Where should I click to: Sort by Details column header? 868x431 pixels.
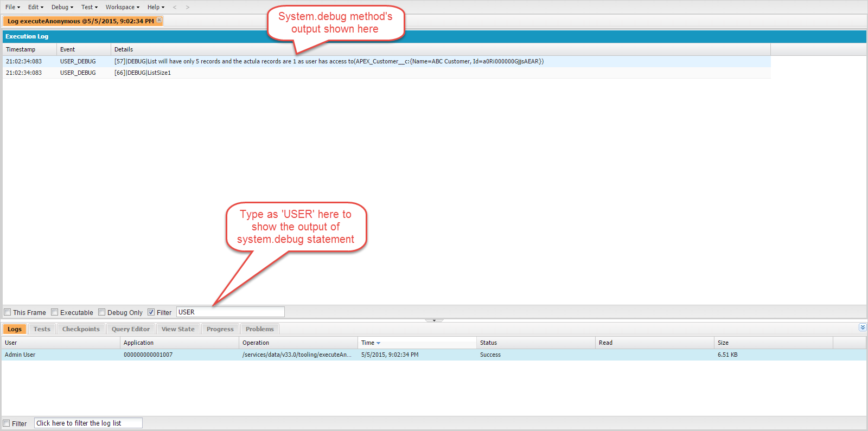441,49
